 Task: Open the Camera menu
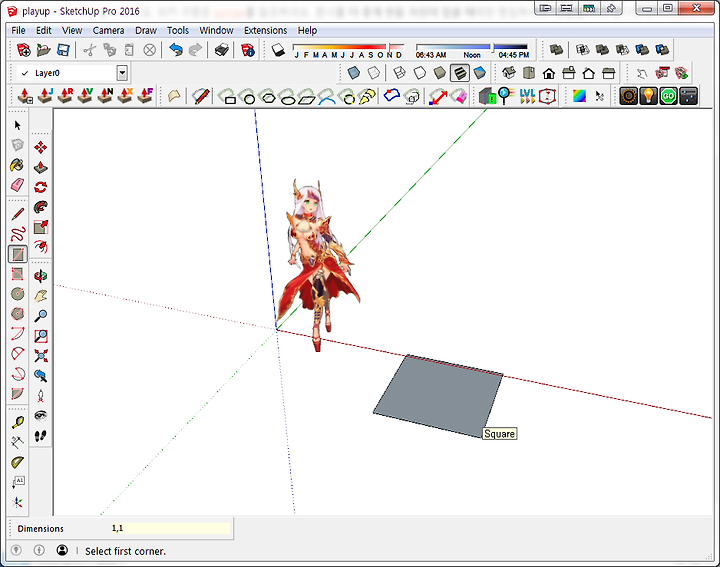click(108, 30)
